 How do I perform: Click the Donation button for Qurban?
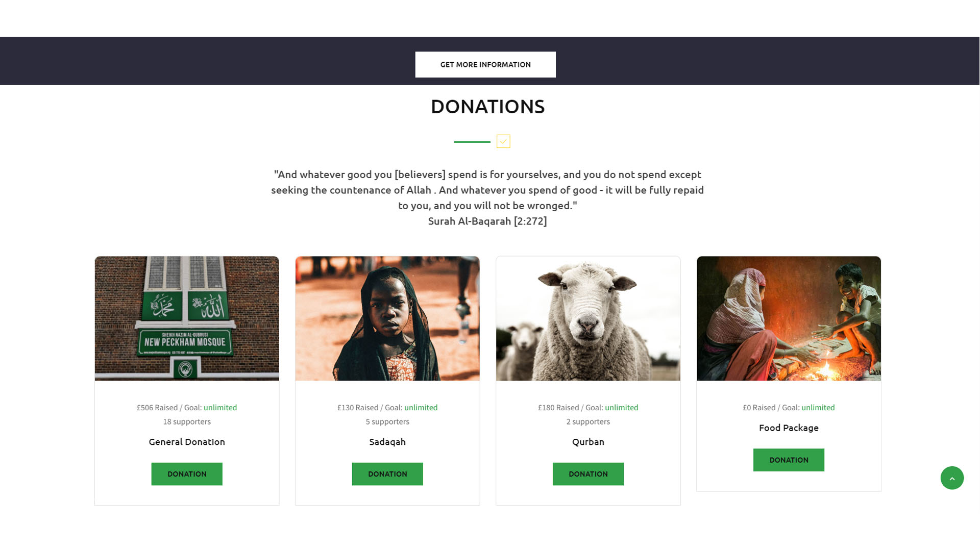588,474
